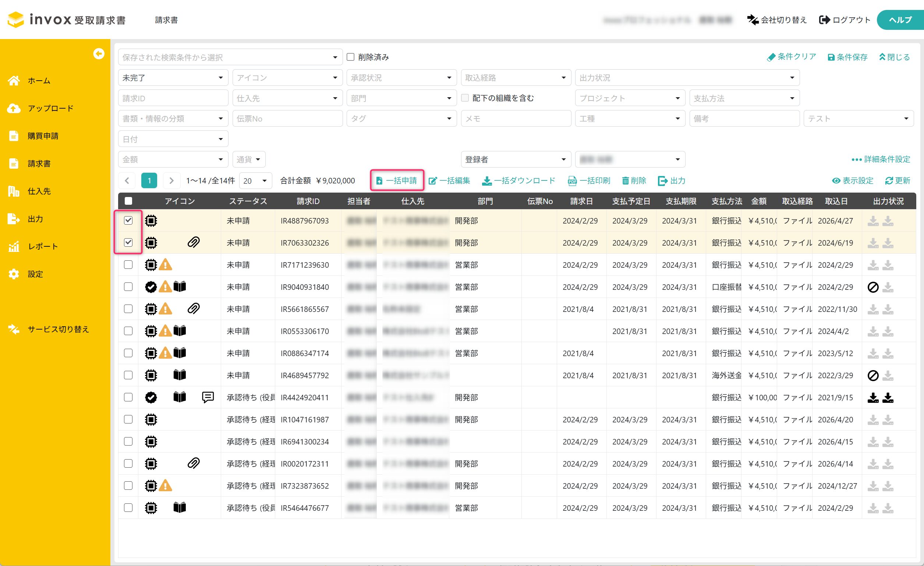Click the 請求ID search input field

[x=173, y=98]
